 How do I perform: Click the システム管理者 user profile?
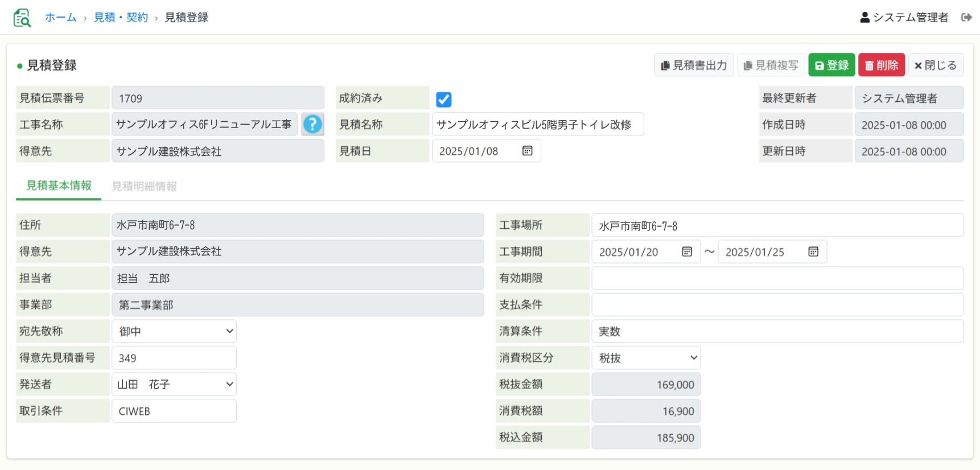click(x=904, y=18)
